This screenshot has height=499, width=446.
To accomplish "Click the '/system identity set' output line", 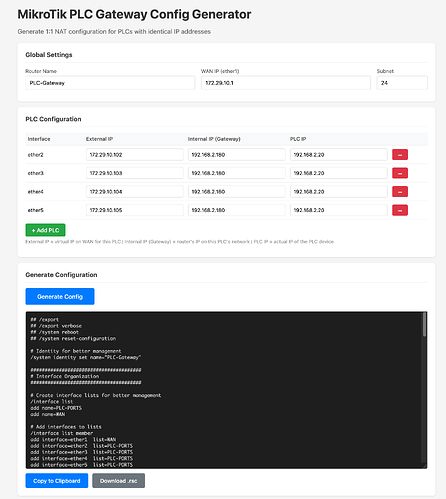I will pos(86,357).
